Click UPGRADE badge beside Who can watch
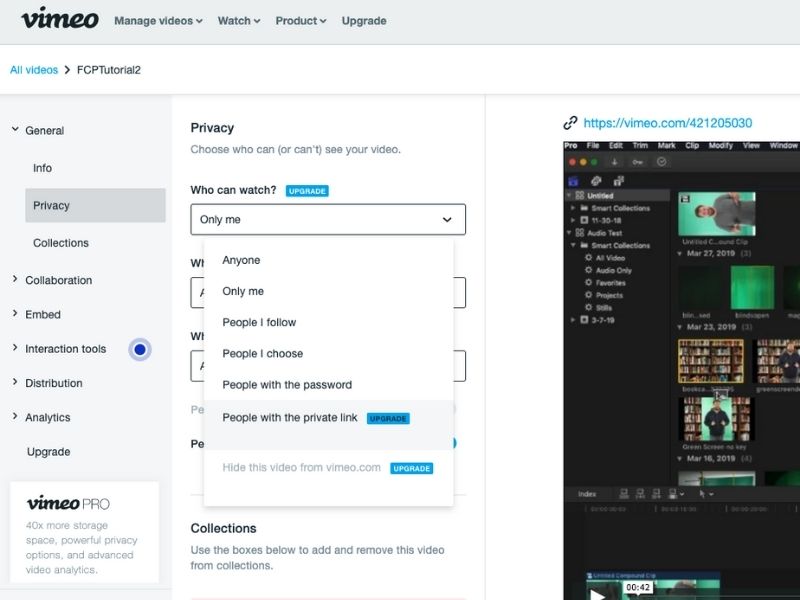The height and width of the screenshot is (600, 800). pyautogui.click(x=307, y=191)
